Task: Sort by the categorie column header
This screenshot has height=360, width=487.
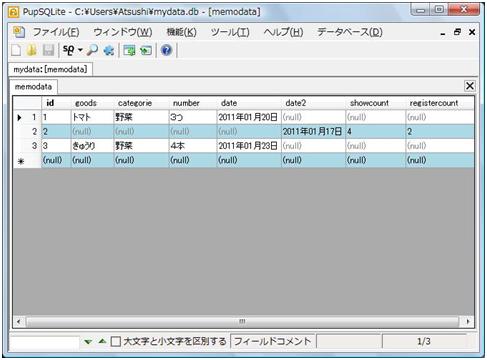Action: coord(141,103)
